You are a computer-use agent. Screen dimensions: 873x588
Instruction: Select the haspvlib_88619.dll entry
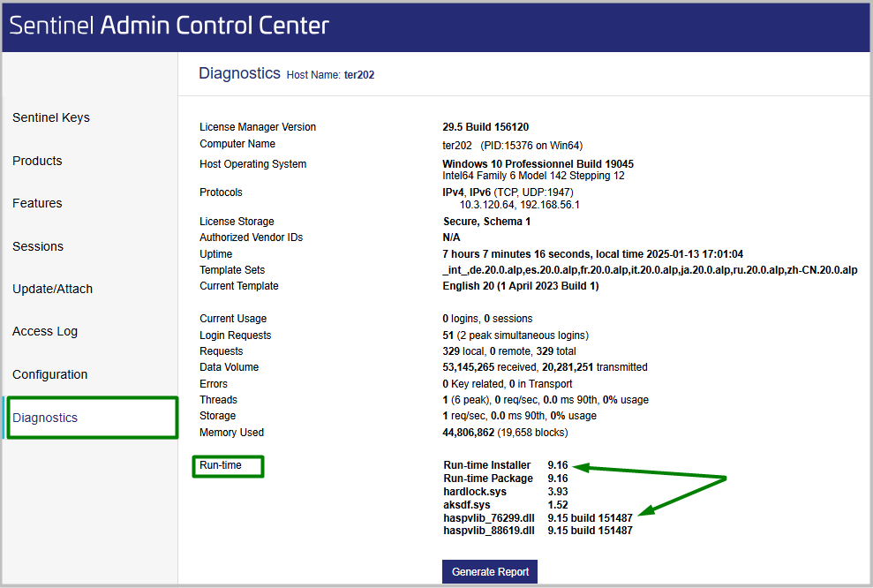coord(489,531)
